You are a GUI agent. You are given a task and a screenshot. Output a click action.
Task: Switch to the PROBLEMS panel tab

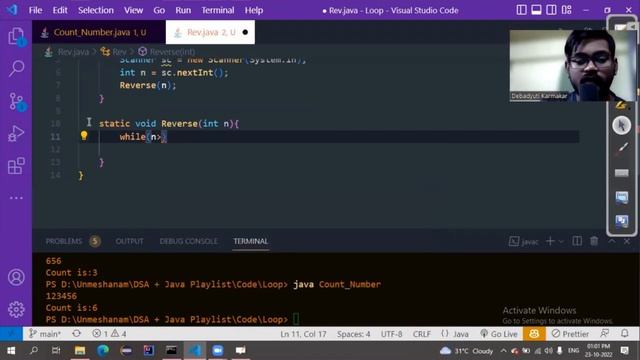[64, 241]
